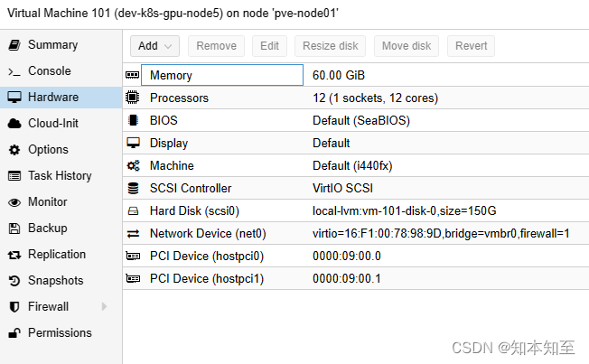Click the Console terminal prompt icon
Image resolution: width=589 pixels, height=364 pixels.
[x=14, y=71]
